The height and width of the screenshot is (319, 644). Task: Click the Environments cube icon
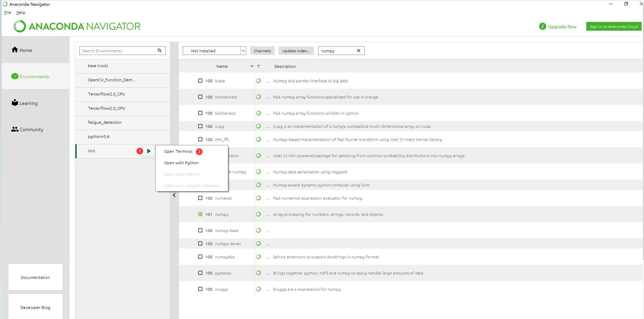(x=15, y=76)
